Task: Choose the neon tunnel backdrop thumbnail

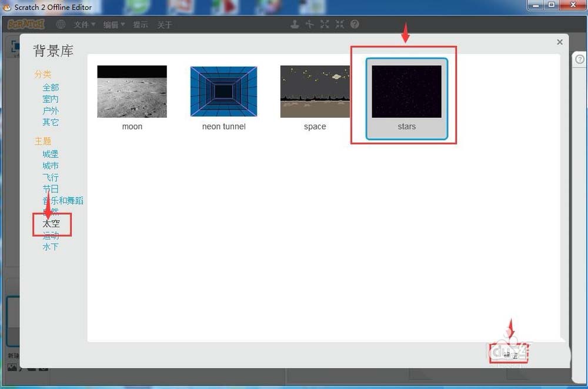Action: pos(223,92)
